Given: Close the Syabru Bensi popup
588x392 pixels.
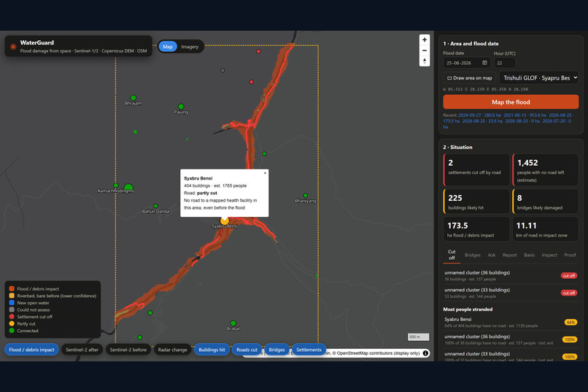Looking at the screenshot, I should tap(265, 173).
